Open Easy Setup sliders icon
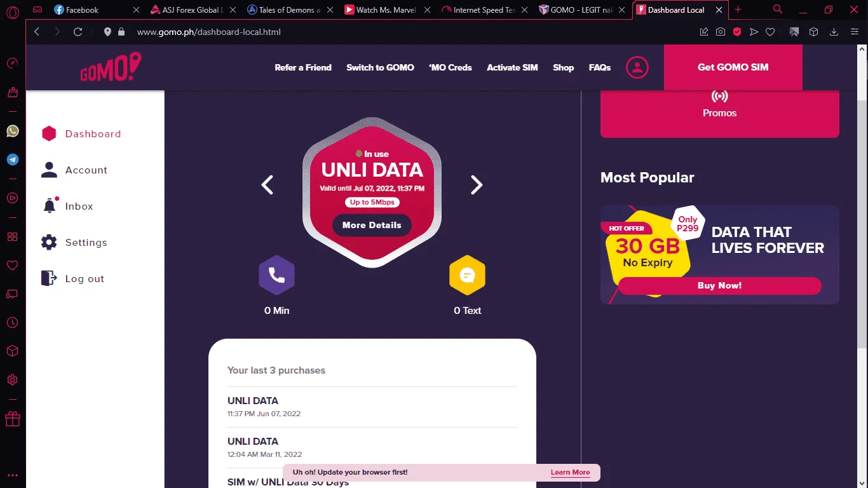 click(x=854, y=32)
